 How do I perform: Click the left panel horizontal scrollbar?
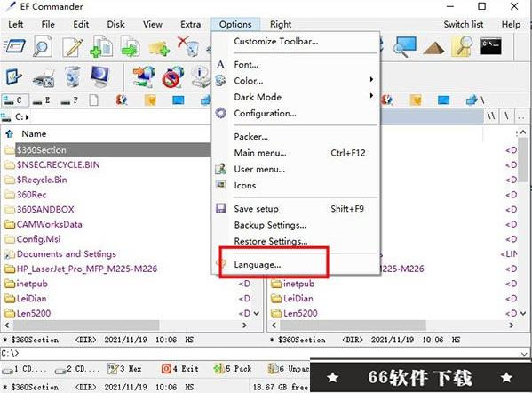(x=125, y=325)
